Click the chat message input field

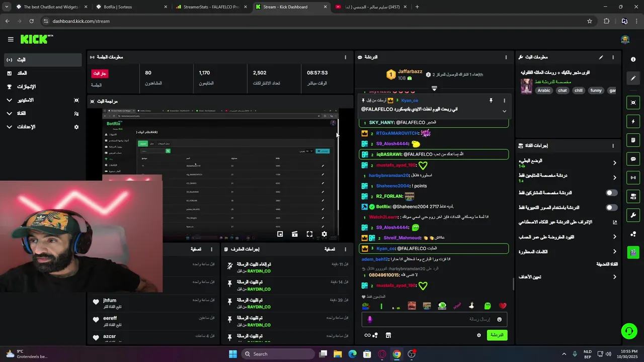pos(435,319)
